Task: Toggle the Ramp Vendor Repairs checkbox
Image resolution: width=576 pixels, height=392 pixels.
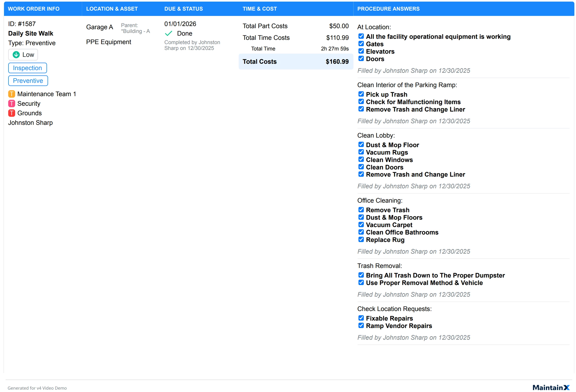Action: [x=361, y=326]
